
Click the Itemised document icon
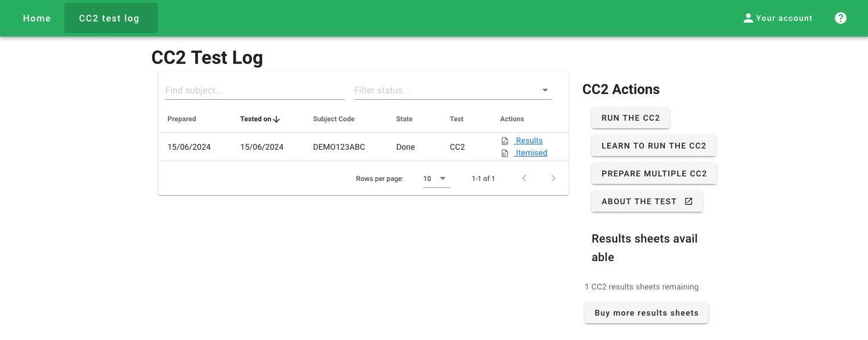[505, 153]
